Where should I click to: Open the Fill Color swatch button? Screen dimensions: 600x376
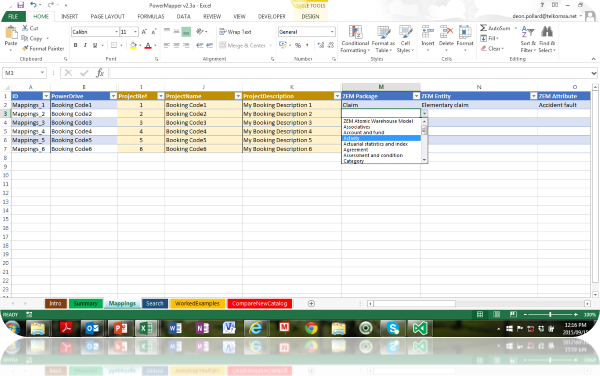coord(133,45)
